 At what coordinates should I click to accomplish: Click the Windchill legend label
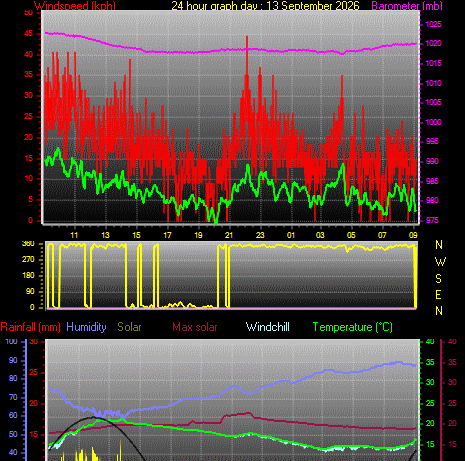tap(268, 327)
